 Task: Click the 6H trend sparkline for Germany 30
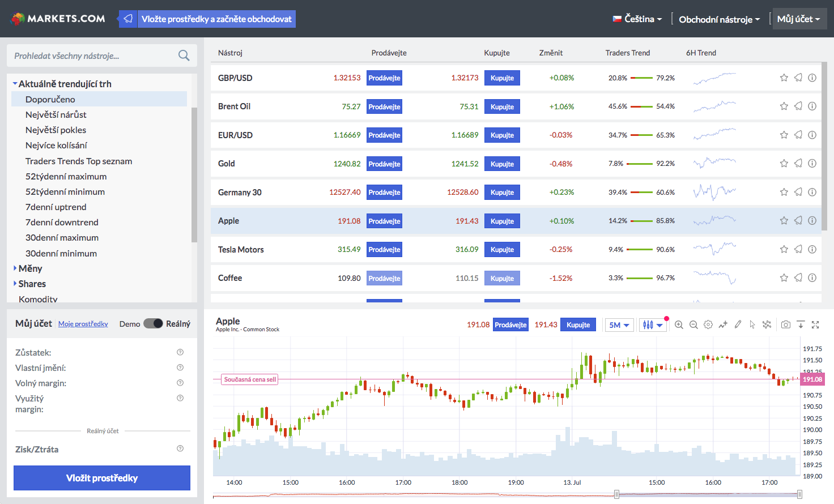tap(714, 192)
